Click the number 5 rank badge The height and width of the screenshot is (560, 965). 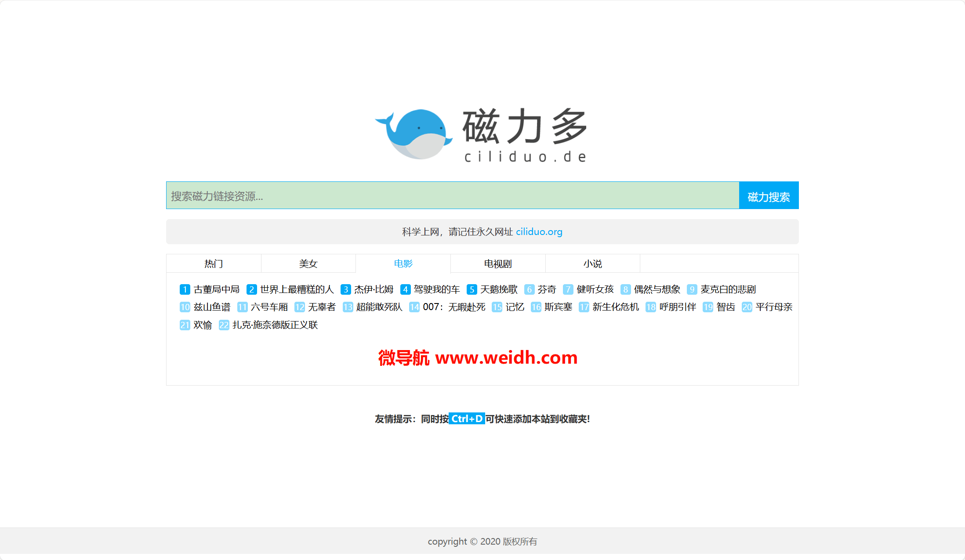472,289
